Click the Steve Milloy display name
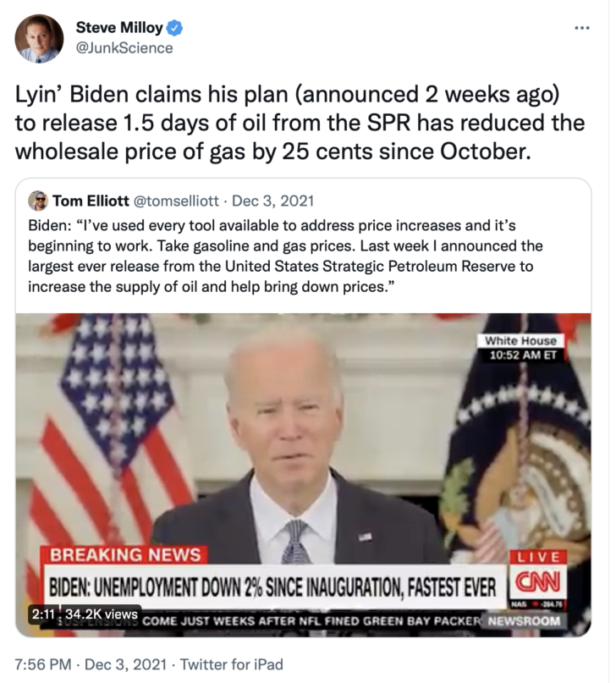 coord(119,27)
